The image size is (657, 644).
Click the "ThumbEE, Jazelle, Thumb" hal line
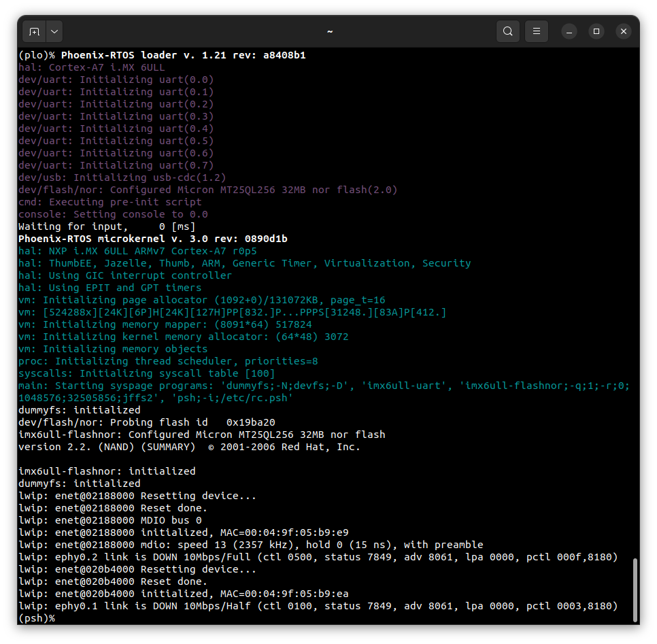244,264
